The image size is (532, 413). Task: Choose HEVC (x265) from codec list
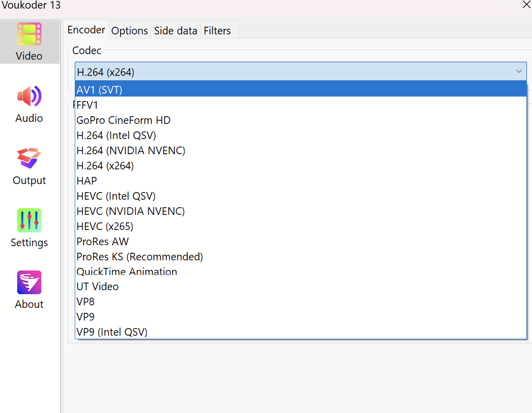[x=105, y=226]
